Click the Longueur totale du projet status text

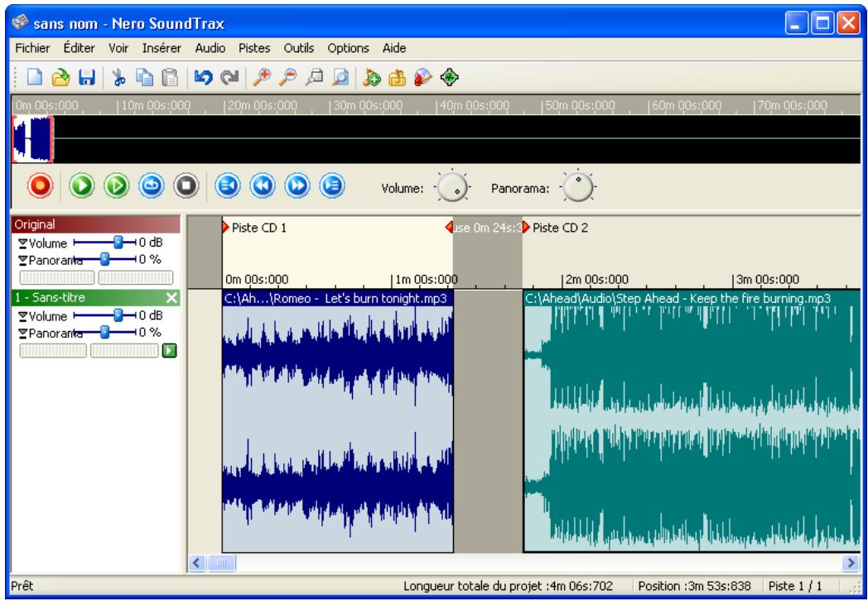[x=509, y=585]
